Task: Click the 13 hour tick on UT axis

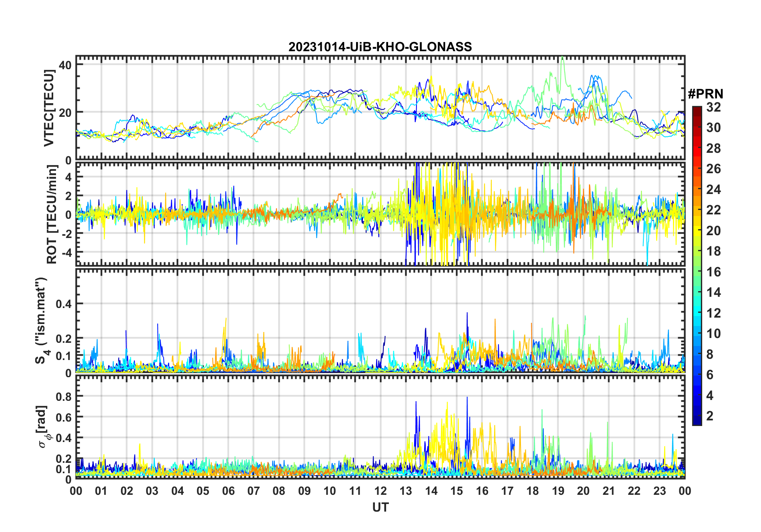Action: (406, 491)
